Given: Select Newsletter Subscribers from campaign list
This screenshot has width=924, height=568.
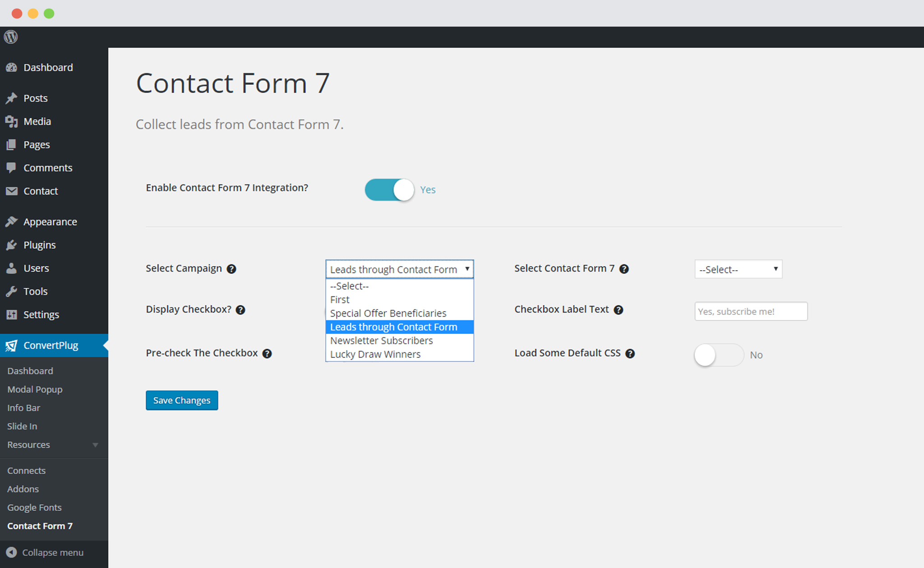Looking at the screenshot, I should click(x=382, y=341).
